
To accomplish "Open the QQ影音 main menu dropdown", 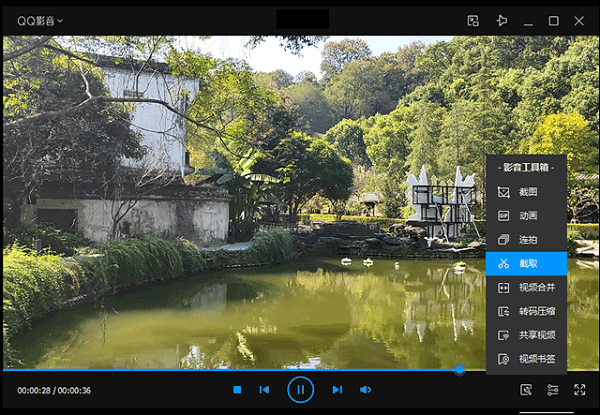I will [x=40, y=20].
